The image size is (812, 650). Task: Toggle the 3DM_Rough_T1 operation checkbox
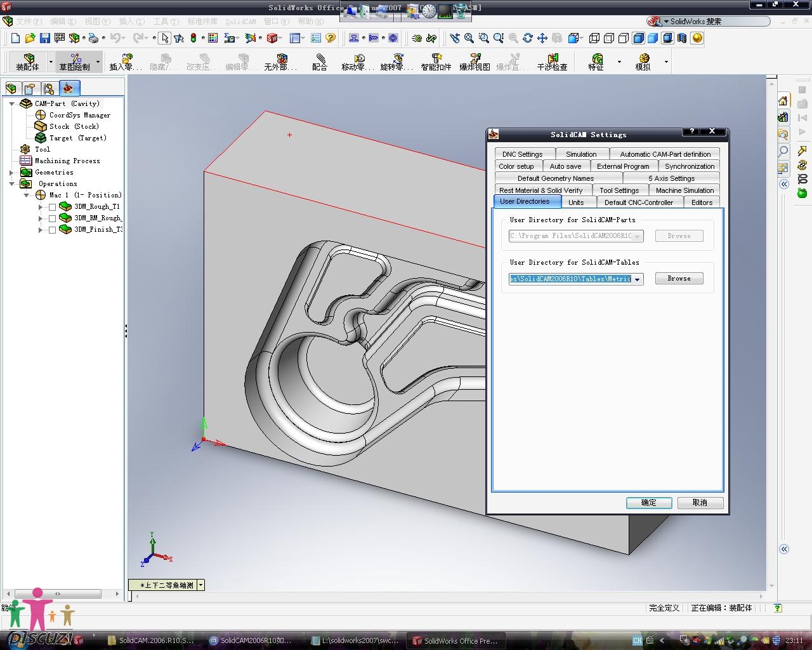[53, 207]
